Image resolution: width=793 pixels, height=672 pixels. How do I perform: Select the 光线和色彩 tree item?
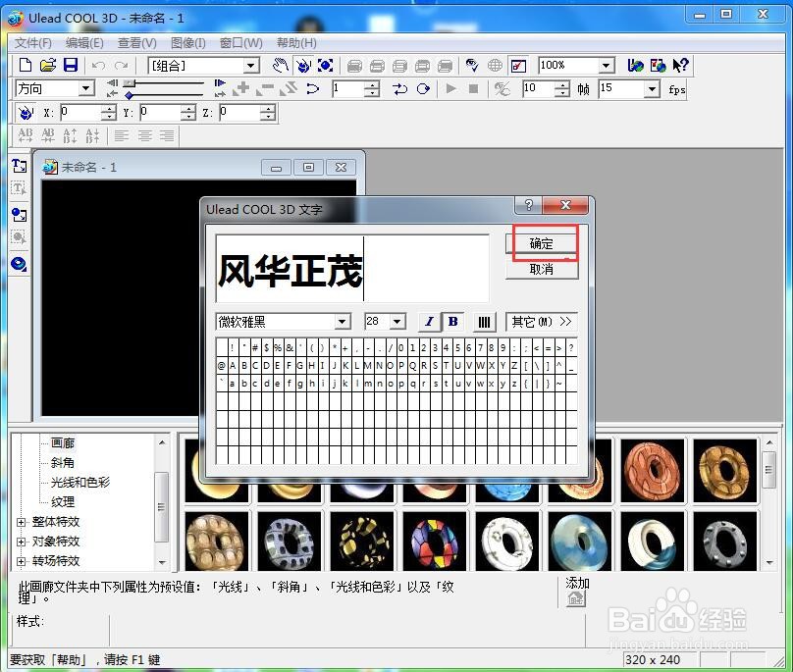pos(79,483)
